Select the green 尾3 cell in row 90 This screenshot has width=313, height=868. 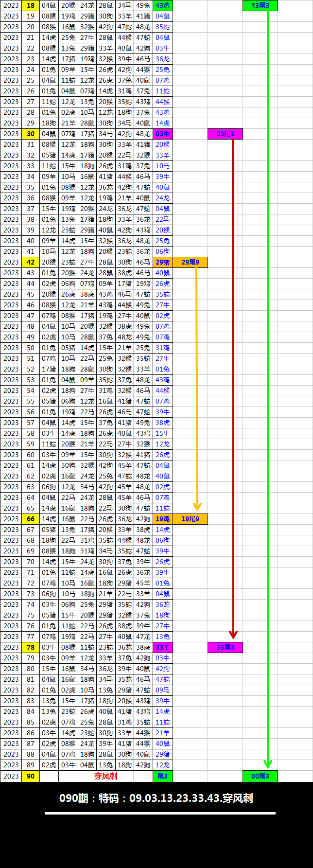point(163,776)
